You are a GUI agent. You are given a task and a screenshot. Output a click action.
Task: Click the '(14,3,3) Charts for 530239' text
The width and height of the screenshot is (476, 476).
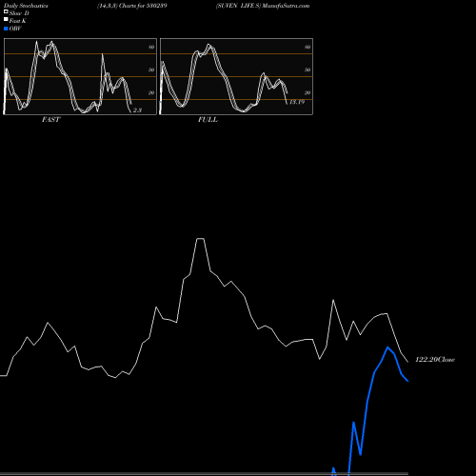click(132, 6)
